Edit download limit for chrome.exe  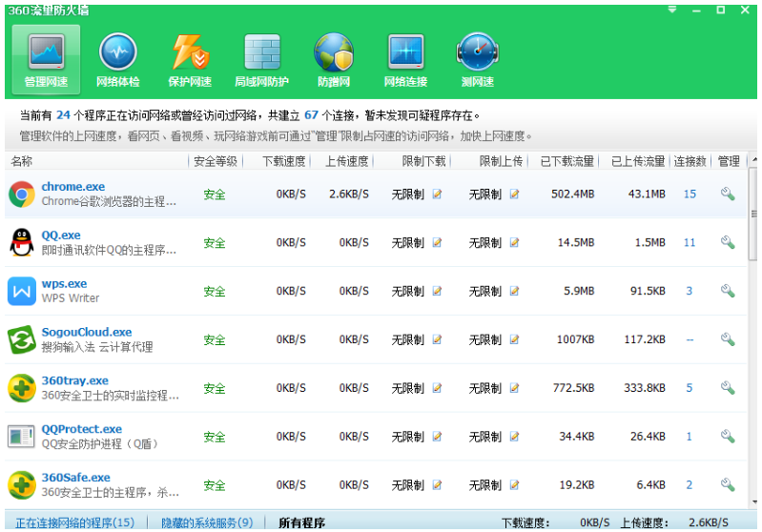[437, 194]
